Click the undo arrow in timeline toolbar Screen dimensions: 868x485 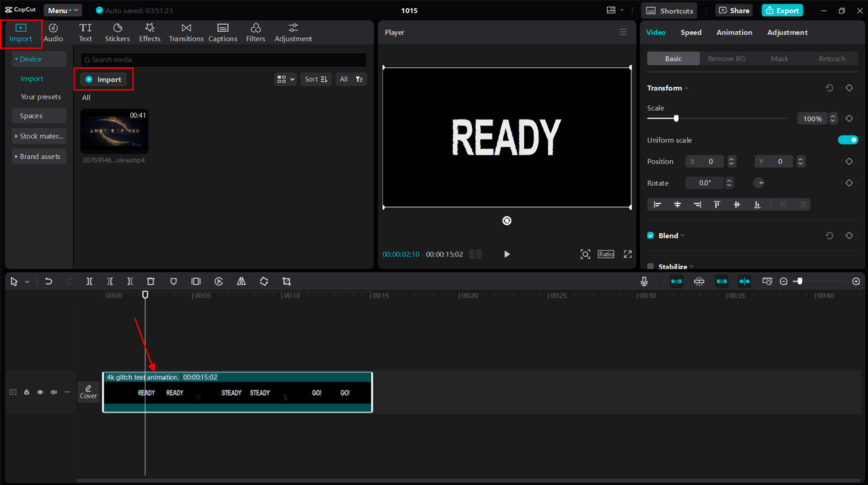click(48, 282)
